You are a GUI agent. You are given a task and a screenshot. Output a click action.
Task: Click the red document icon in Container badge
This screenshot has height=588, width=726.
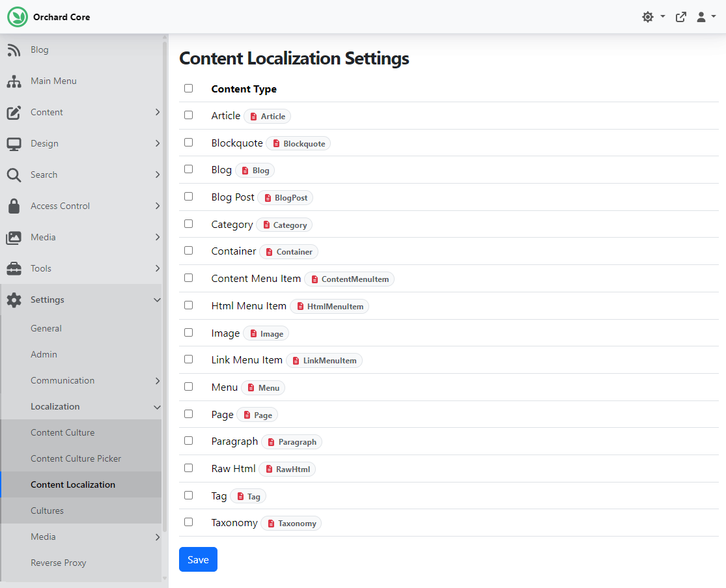[269, 252]
